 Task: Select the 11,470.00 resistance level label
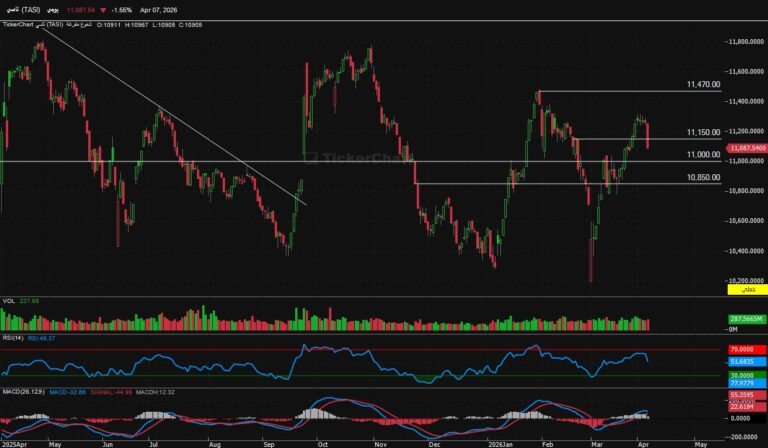pyautogui.click(x=703, y=85)
